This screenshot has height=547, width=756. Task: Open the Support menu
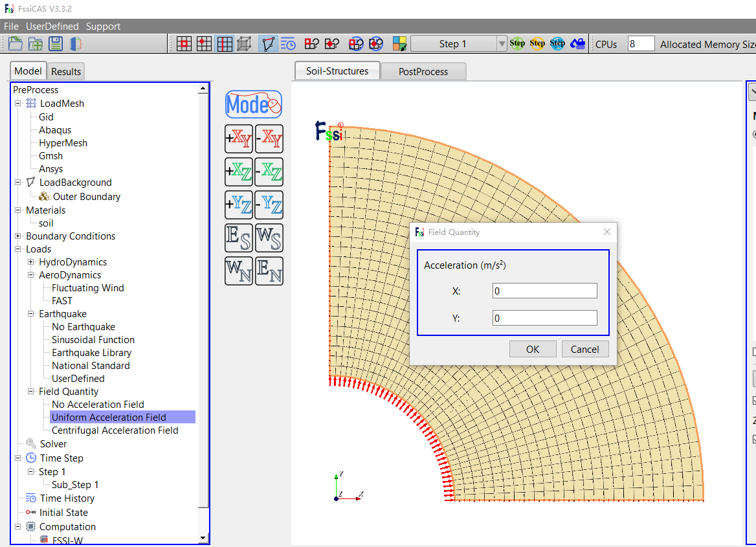point(103,27)
